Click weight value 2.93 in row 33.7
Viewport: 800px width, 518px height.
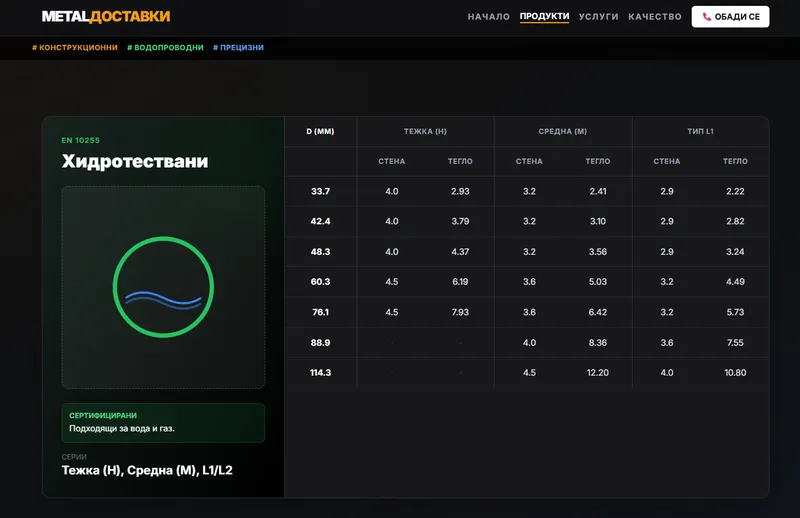click(x=460, y=191)
